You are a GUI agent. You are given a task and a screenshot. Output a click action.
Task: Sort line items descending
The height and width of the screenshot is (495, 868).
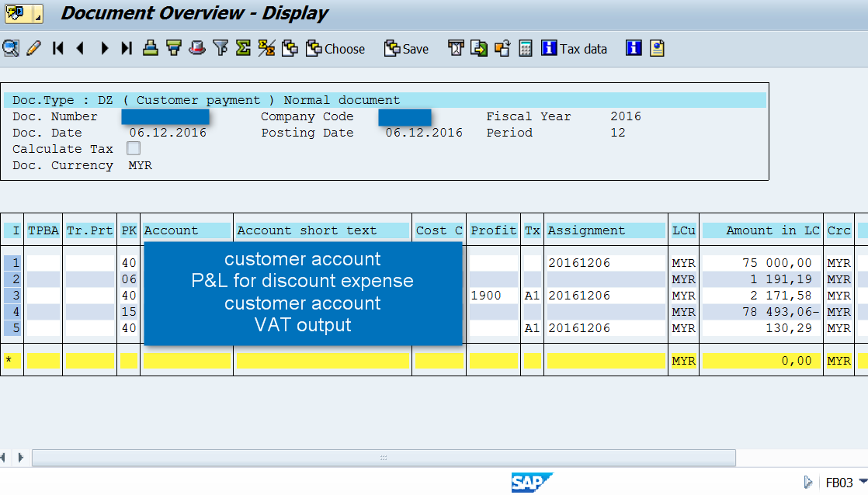click(172, 48)
